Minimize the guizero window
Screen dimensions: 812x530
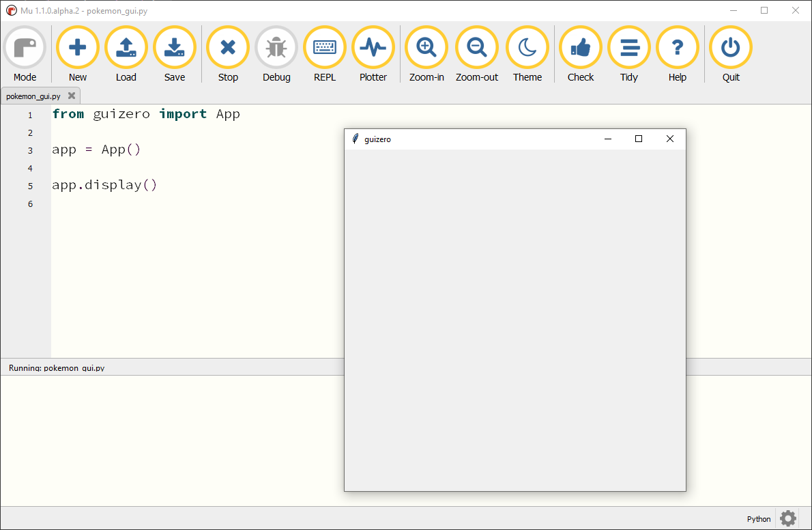(x=608, y=139)
